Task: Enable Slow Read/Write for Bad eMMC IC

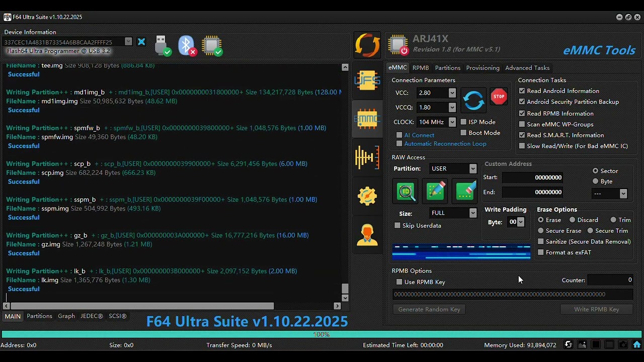Action: 522,146
